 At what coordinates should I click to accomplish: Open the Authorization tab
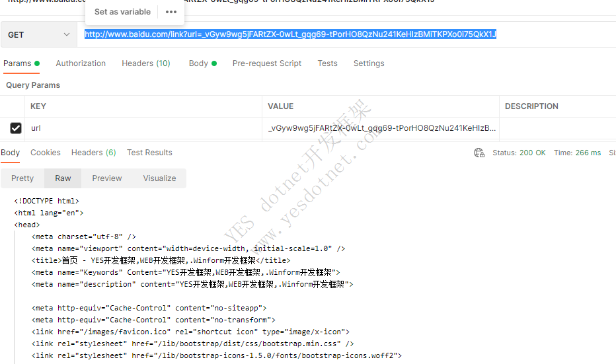coord(81,63)
